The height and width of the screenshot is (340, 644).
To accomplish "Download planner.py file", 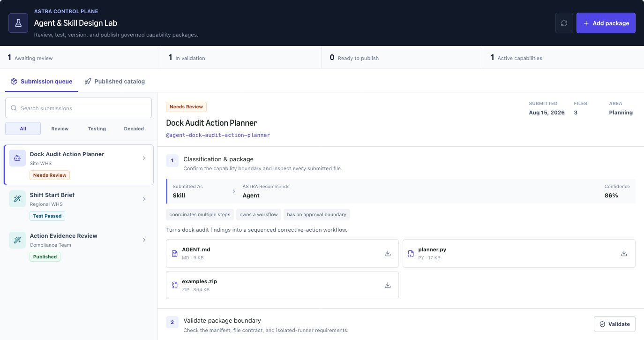I will pos(624,253).
